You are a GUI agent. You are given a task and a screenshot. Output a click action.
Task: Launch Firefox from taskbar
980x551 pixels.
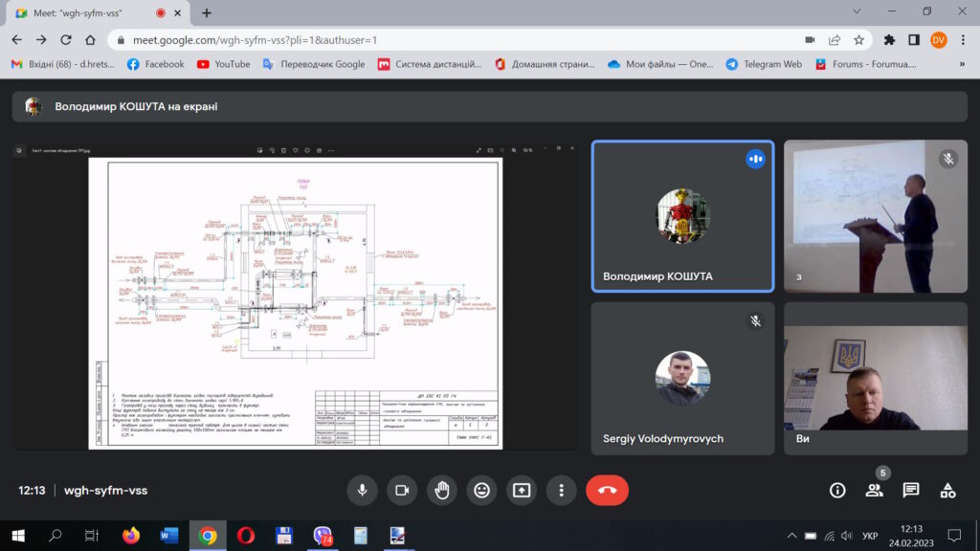click(x=131, y=536)
